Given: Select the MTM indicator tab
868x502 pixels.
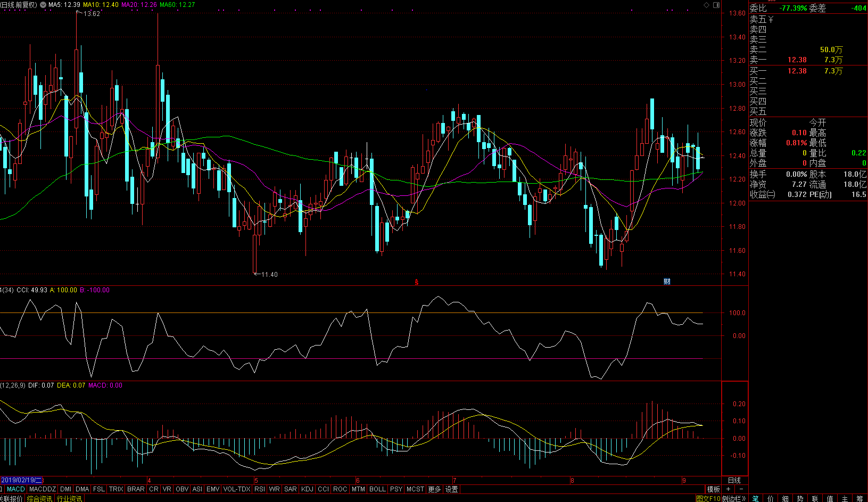Looking at the screenshot, I should pos(359,489).
